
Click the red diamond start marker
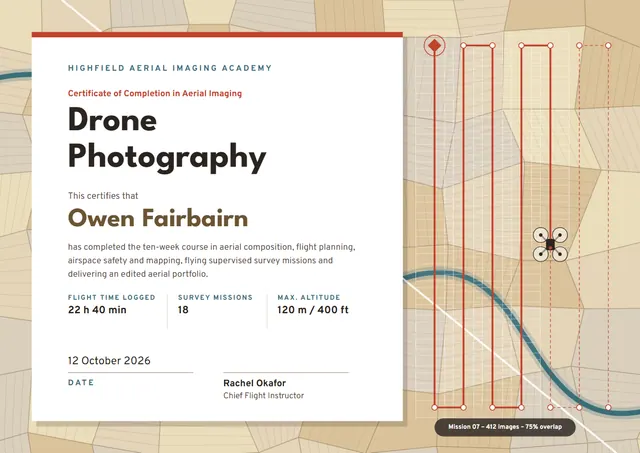435,45
